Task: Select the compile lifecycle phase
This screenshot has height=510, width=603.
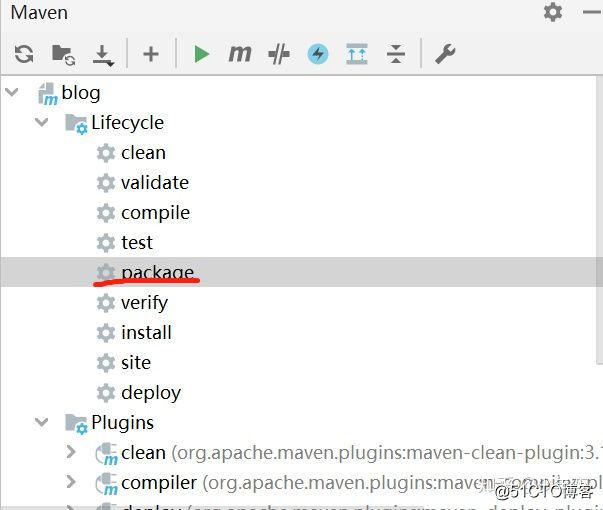Action: click(155, 213)
